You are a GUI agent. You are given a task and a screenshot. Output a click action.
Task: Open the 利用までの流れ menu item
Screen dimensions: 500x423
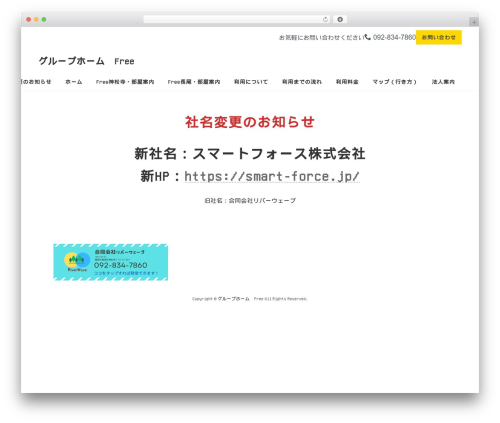tap(302, 82)
